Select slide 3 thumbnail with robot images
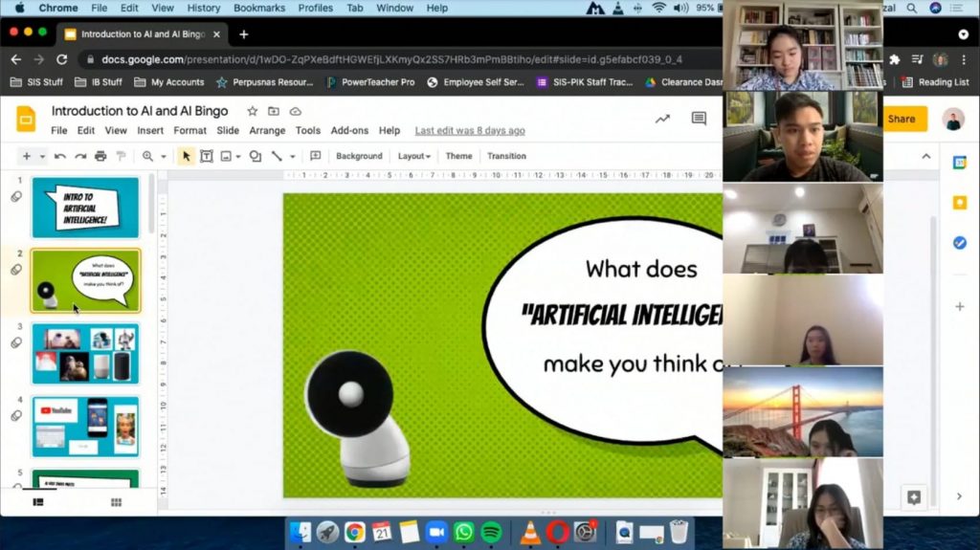The image size is (980, 550). (x=85, y=354)
